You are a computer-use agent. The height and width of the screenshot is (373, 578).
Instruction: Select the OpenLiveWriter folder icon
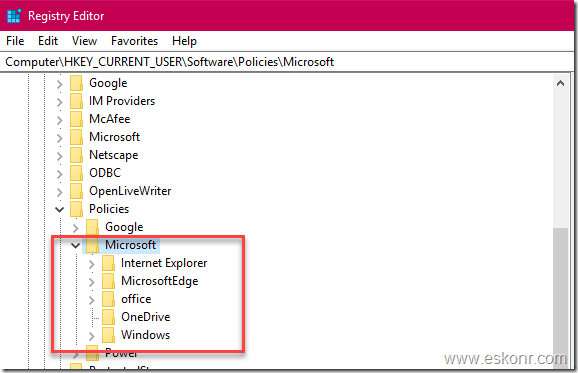pos(76,191)
